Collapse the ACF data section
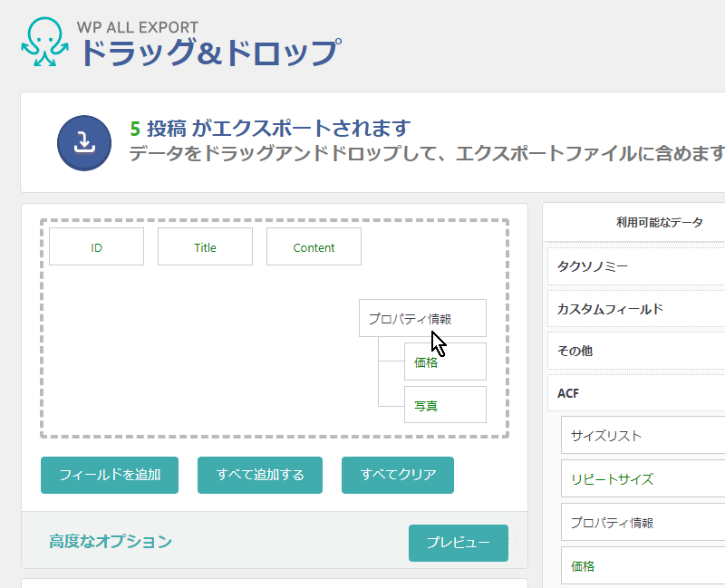Viewport: 725px width, 588px height. coord(636,393)
